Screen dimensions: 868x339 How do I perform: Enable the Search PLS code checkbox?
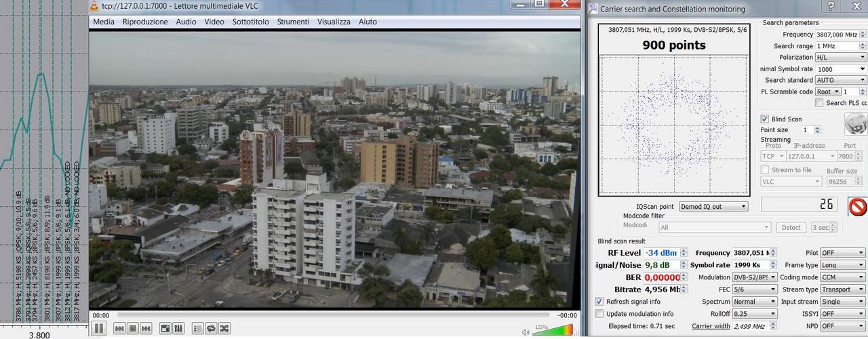point(820,103)
